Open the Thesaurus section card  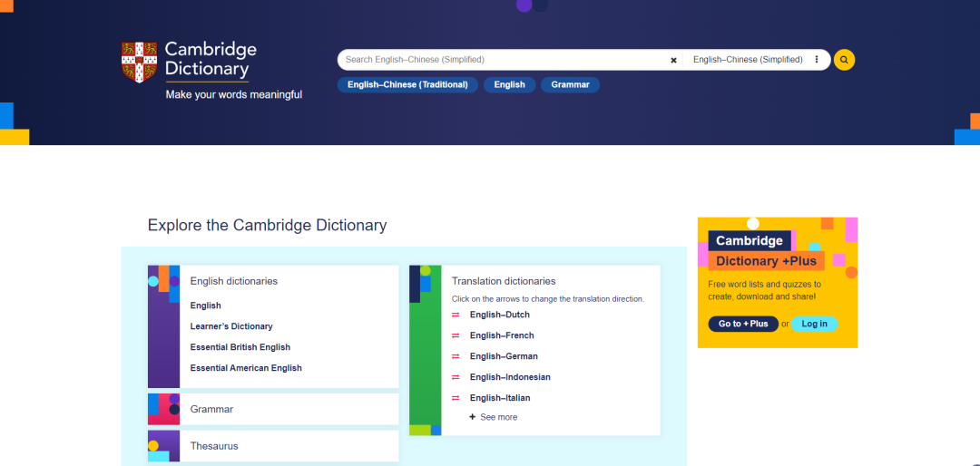click(x=273, y=446)
